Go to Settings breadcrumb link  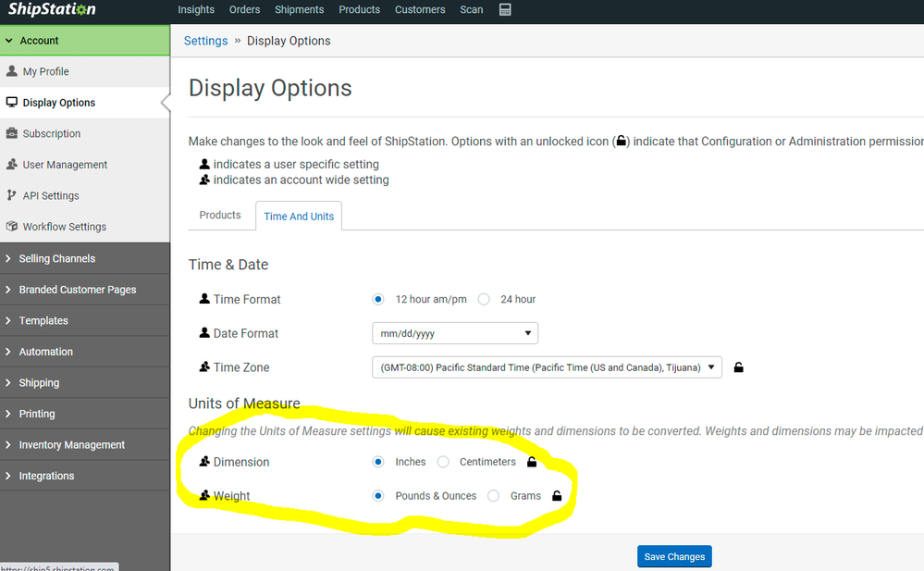[205, 41]
